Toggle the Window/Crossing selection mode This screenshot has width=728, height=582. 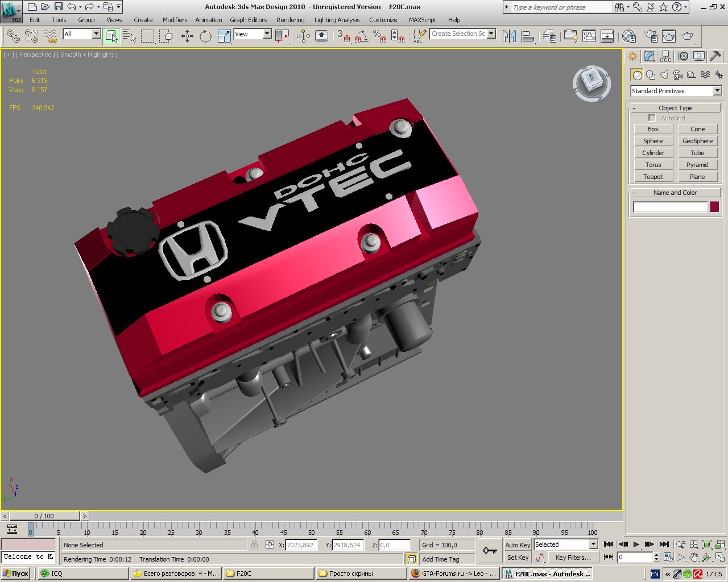(166, 36)
